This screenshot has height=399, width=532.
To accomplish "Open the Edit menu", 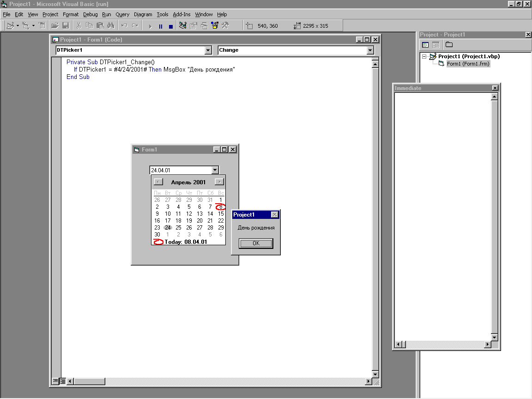I will tap(19, 14).
